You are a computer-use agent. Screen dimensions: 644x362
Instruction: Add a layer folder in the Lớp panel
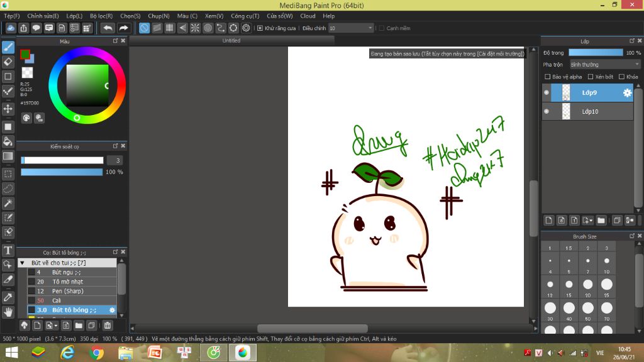[x=601, y=221]
